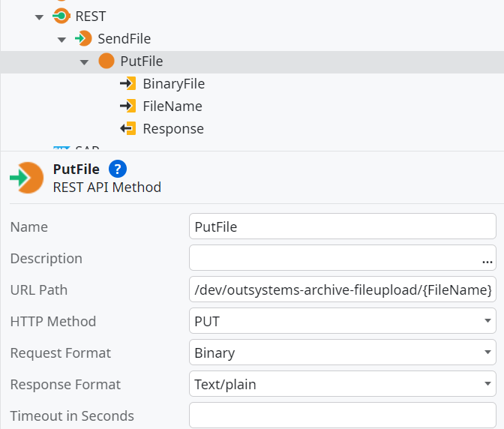Click the large PutFile REST API Method icon
Image resolution: width=504 pixels, height=429 pixels.
pyautogui.click(x=26, y=178)
